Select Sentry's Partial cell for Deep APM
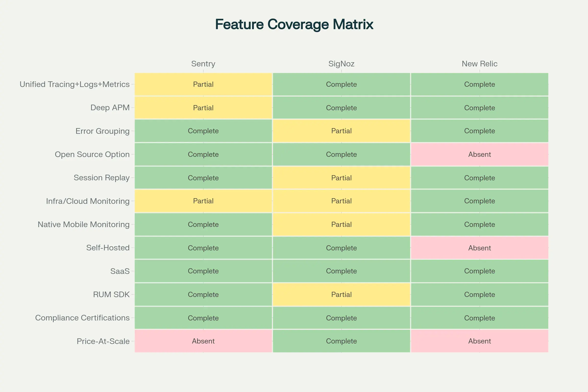Image resolution: width=588 pixels, height=392 pixels. pos(203,108)
